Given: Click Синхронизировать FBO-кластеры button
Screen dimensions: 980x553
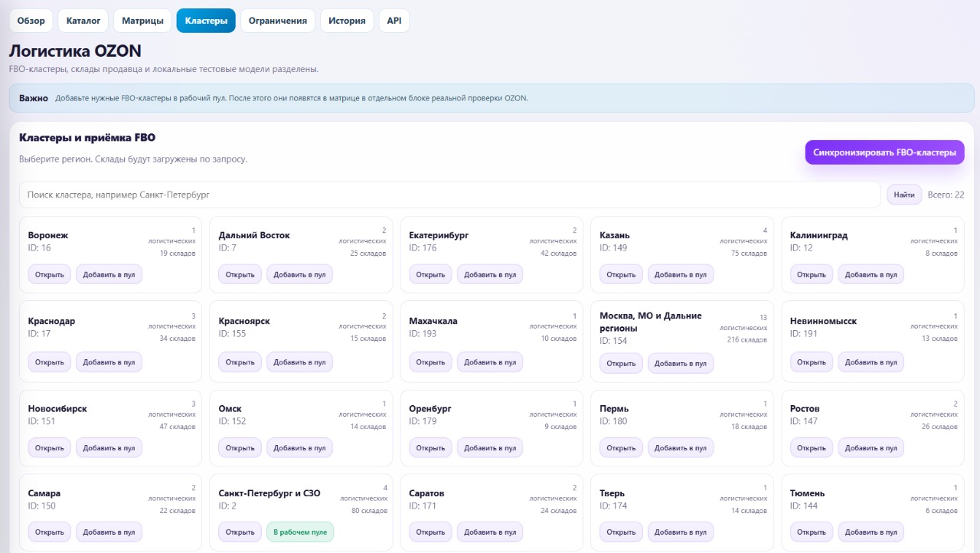Looking at the screenshot, I should point(884,152).
